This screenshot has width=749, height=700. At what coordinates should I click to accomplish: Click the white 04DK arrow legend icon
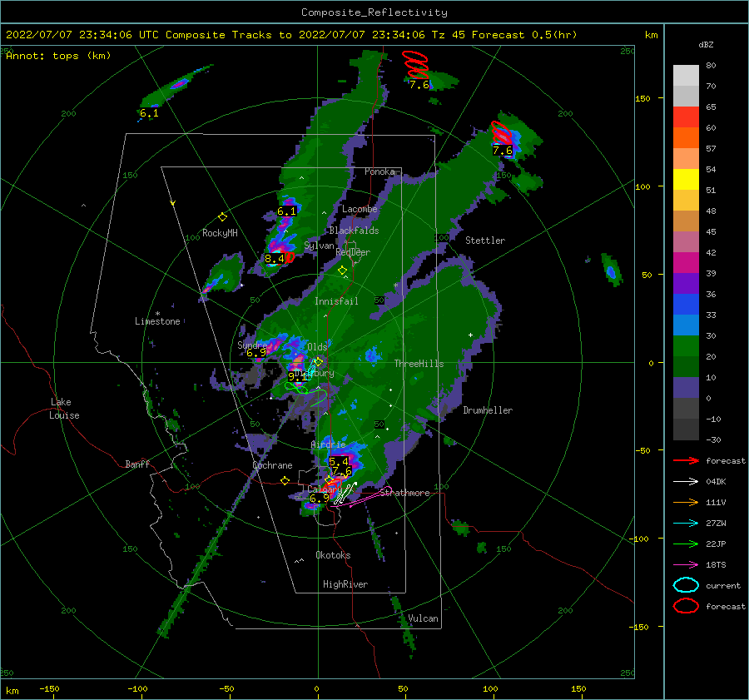pyautogui.click(x=686, y=482)
